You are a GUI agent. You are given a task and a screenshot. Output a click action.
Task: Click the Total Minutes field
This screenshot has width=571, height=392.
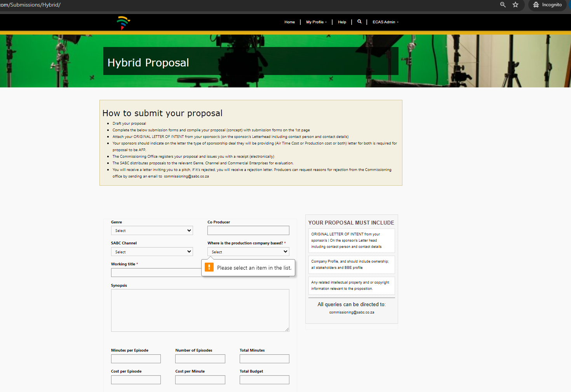click(265, 359)
